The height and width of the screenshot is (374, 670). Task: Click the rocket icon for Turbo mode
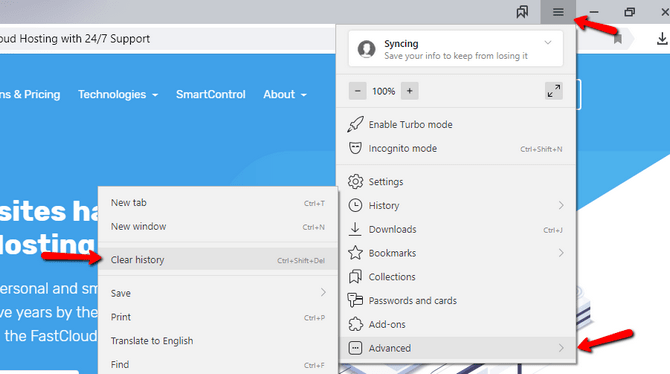click(x=355, y=124)
